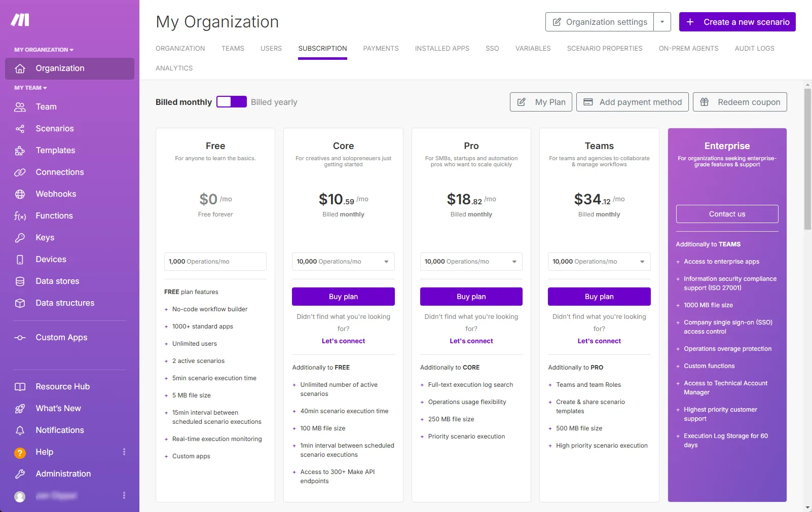This screenshot has width=812, height=512.
Task: Click the Functions f(x) icon
Action: point(20,216)
